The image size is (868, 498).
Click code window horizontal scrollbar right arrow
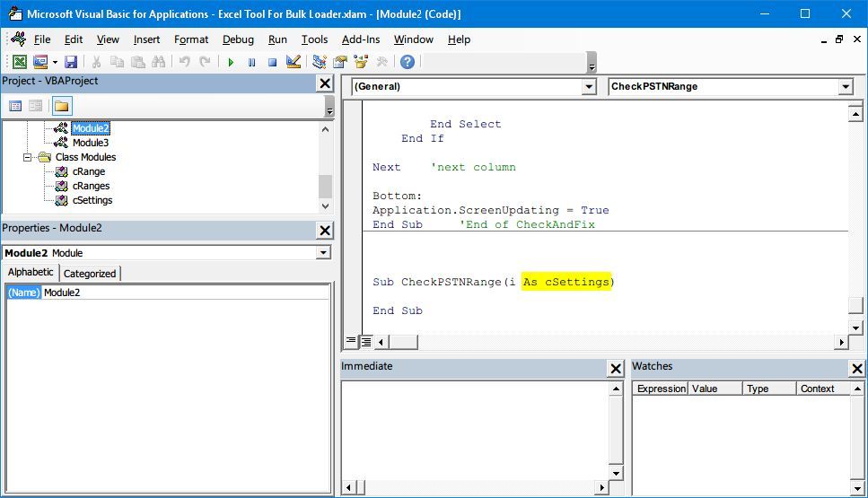pos(841,342)
